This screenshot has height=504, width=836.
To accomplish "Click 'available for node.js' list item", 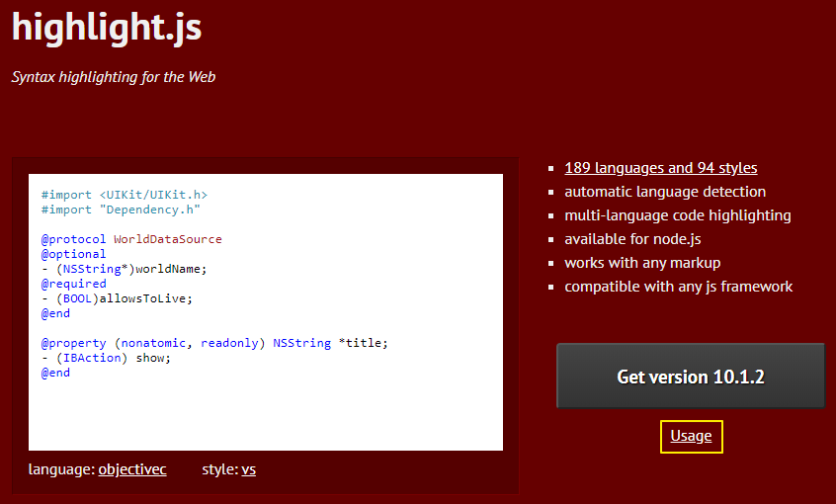I will [x=632, y=239].
